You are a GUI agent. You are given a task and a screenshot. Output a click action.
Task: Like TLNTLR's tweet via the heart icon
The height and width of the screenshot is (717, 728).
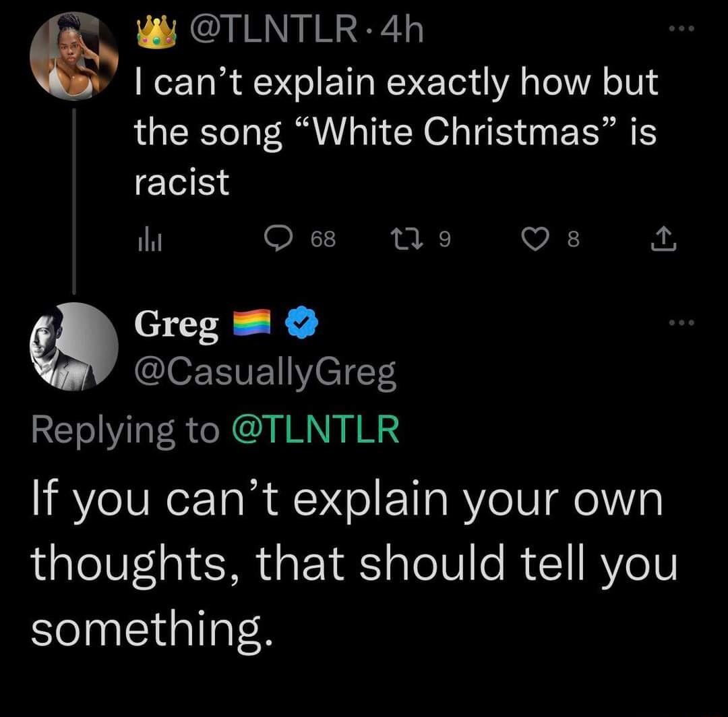pos(535,239)
